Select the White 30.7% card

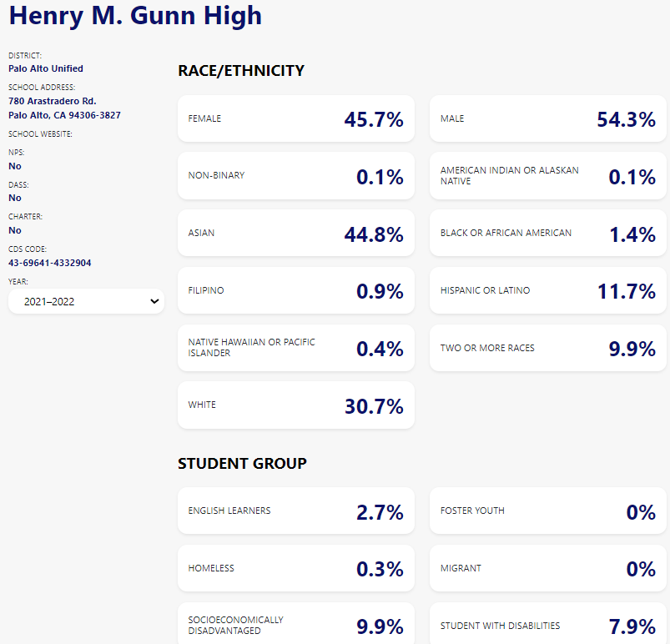tap(295, 405)
